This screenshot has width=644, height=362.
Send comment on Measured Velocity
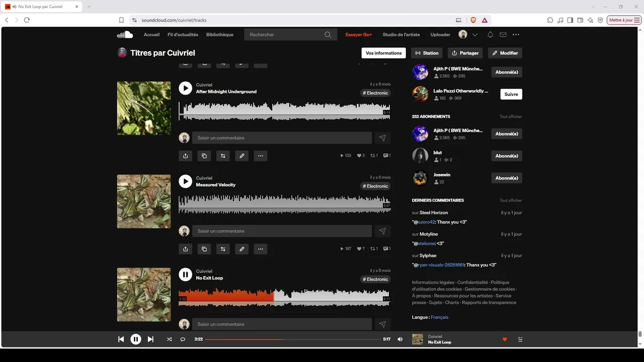(382, 231)
